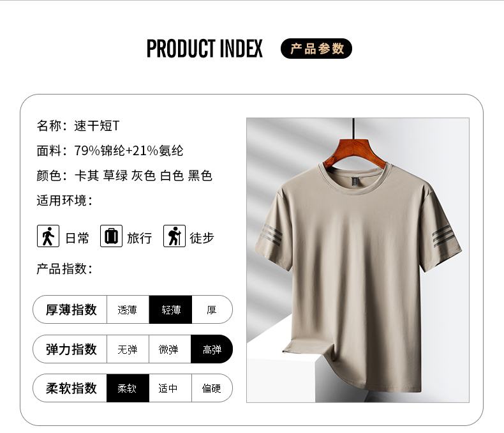Choose the 微弹 elasticity option
The height and width of the screenshot is (433, 504).
(170, 349)
